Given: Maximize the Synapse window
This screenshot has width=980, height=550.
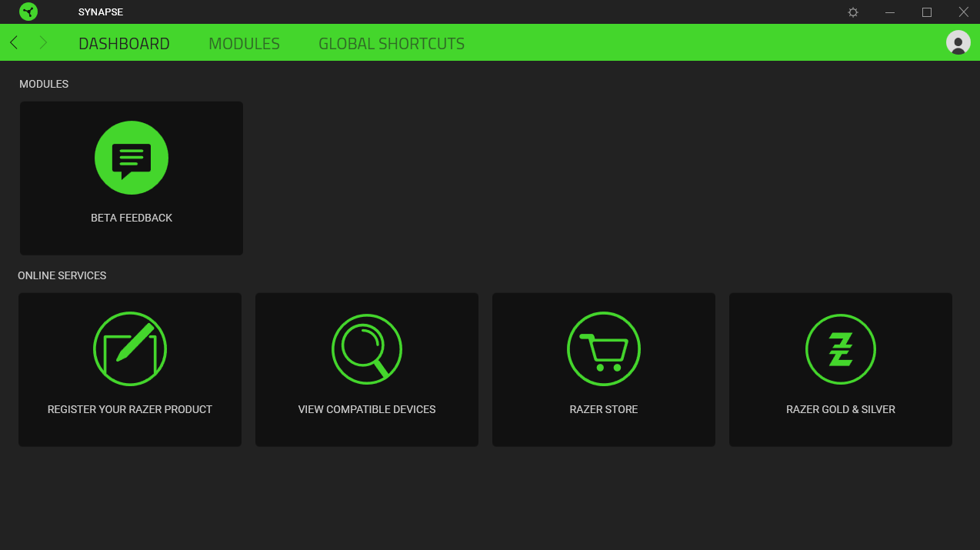Looking at the screenshot, I should (x=927, y=12).
